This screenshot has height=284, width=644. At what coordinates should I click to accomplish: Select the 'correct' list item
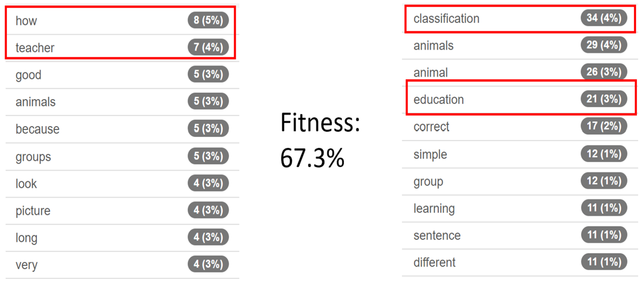431,127
